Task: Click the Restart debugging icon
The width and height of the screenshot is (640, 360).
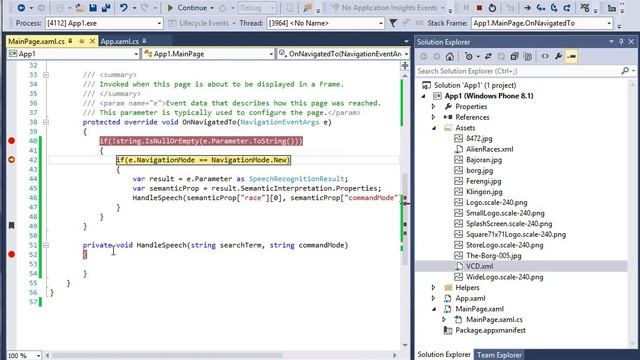Action: click(492, 8)
